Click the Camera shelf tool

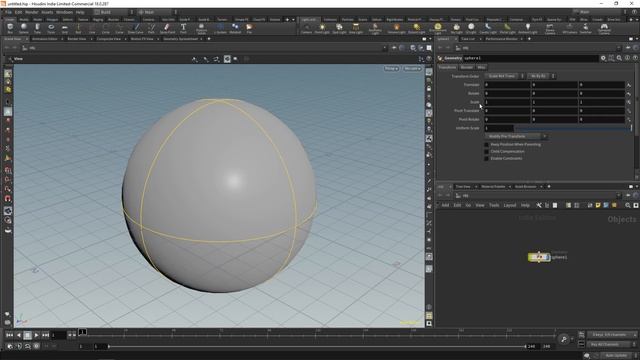(x=306, y=28)
